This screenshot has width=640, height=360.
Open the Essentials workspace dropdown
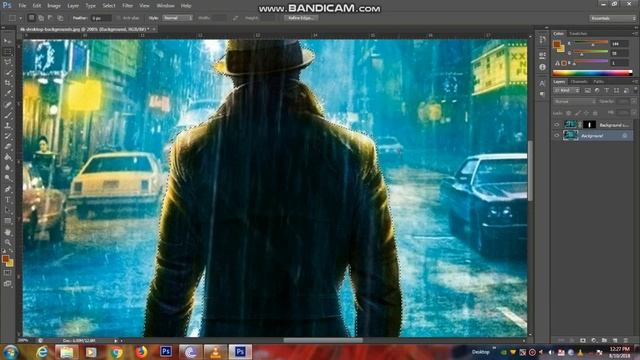click(x=612, y=18)
